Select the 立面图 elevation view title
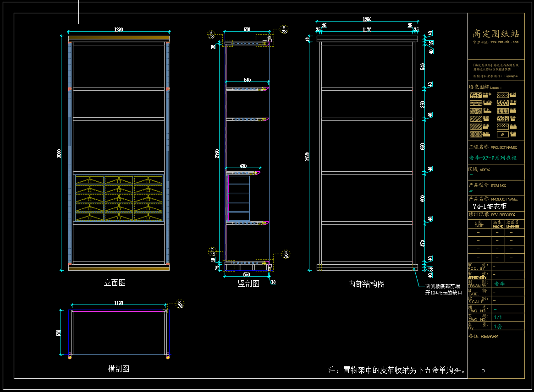Image resolution: width=534 pixels, height=392 pixels. pyautogui.click(x=115, y=283)
